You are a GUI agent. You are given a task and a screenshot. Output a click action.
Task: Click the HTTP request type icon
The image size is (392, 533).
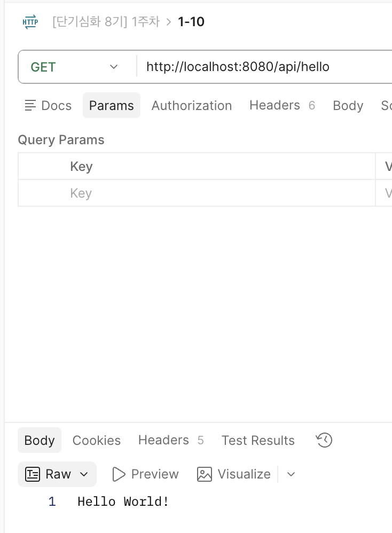pos(30,22)
